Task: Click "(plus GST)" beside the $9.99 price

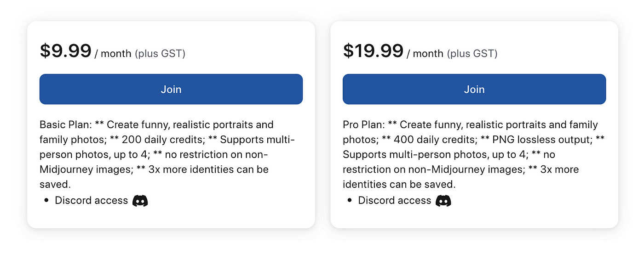Action: tap(160, 54)
